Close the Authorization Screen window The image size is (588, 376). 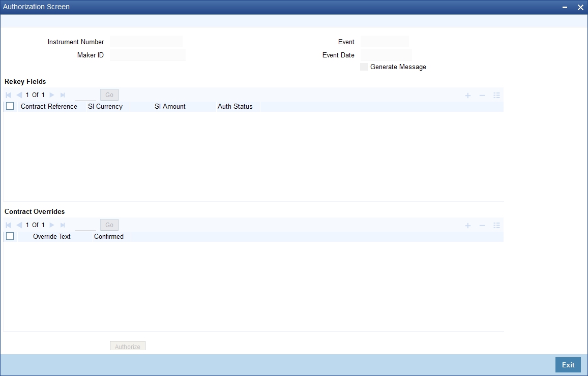(580, 8)
